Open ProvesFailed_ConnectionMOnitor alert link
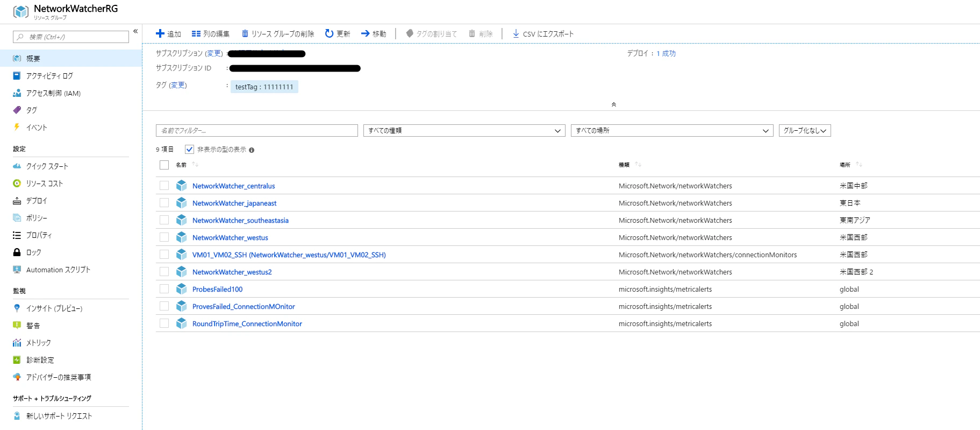Screen dimensions: 980x430 pyautogui.click(x=244, y=307)
